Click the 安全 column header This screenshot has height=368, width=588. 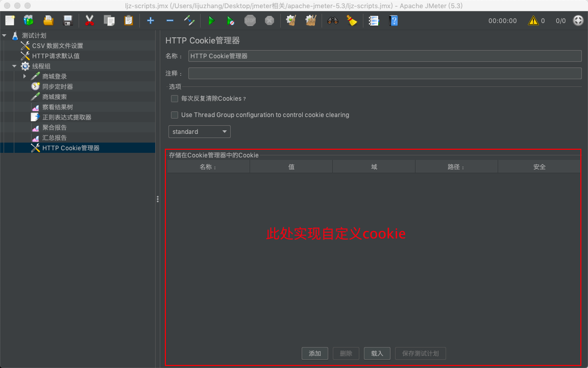point(539,167)
